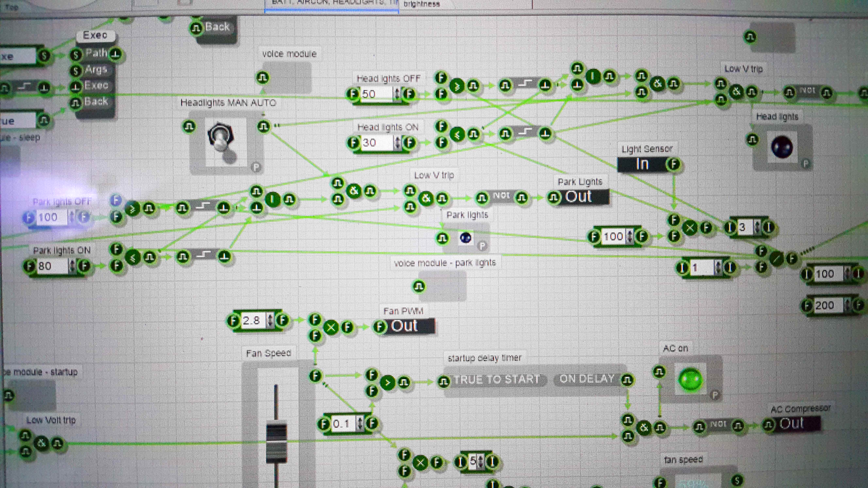Click the Head lights ON value field 30

tap(377, 143)
